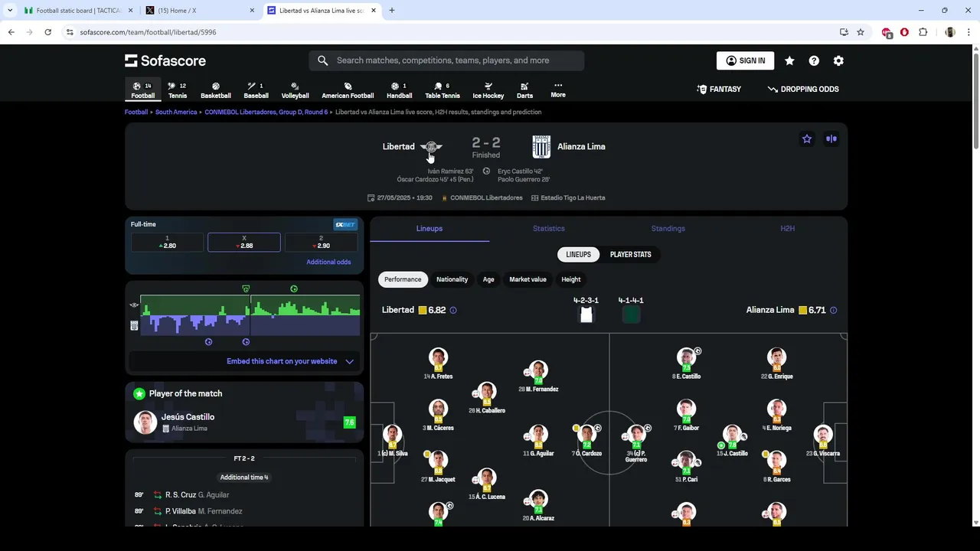Expand the More sports menu

pos(558,90)
